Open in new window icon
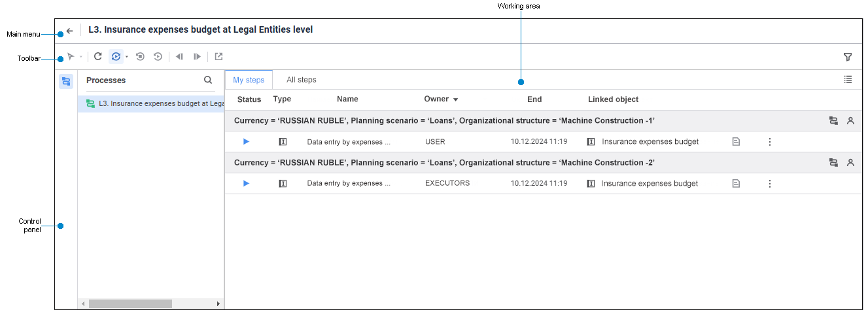868x310 pixels. [218, 57]
